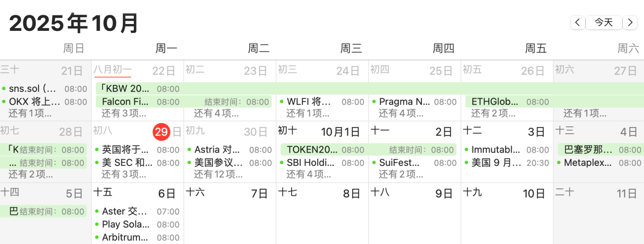Show 还有1项 more events on 27日
The image size is (644, 244).
pos(585,113)
